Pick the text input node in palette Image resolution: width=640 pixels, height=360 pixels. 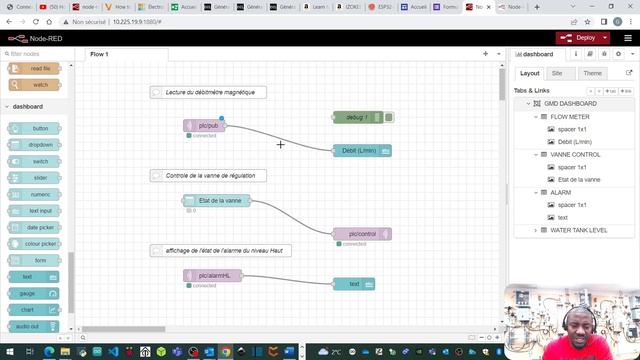(x=34, y=211)
